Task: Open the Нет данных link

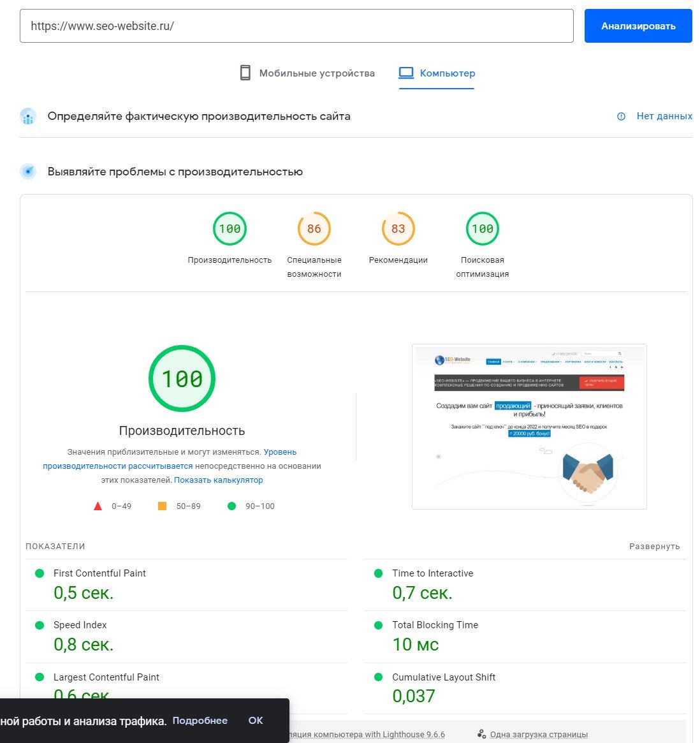Action: pyautogui.click(x=664, y=116)
